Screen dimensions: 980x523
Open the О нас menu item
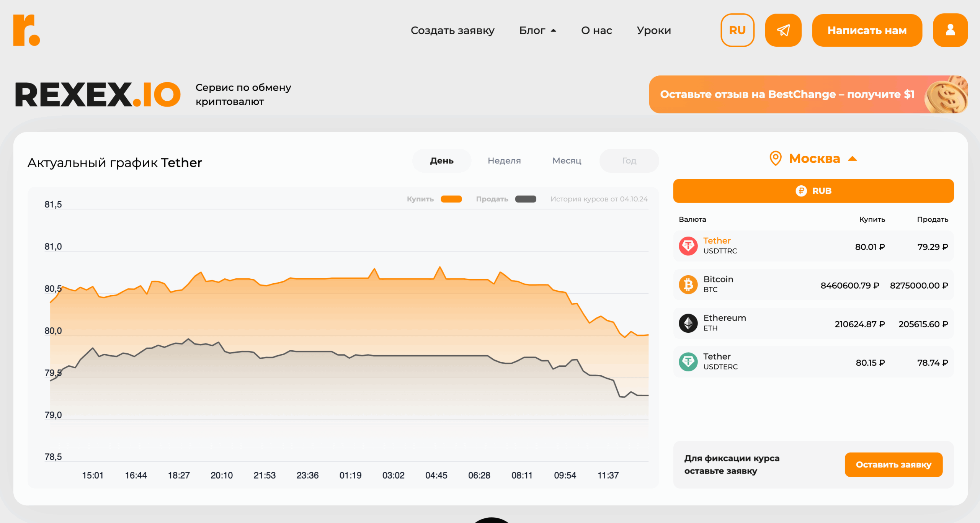596,30
